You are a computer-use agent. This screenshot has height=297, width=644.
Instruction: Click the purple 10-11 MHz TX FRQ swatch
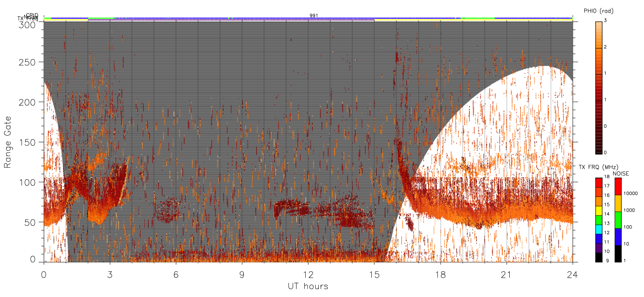click(598, 248)
